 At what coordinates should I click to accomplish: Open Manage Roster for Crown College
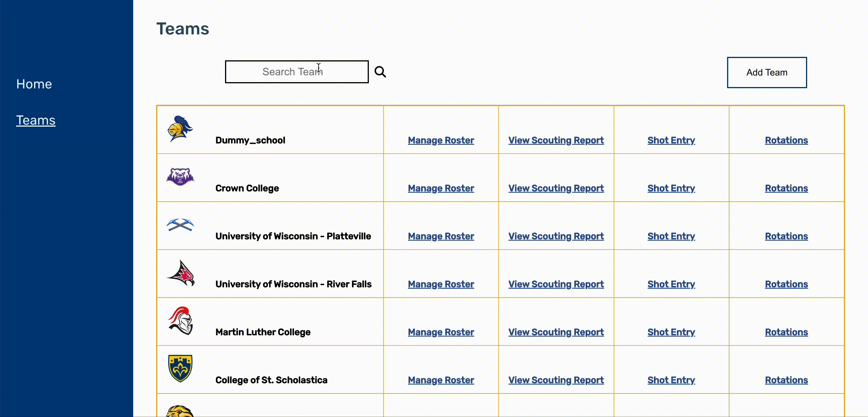click(x=441, y=188)
